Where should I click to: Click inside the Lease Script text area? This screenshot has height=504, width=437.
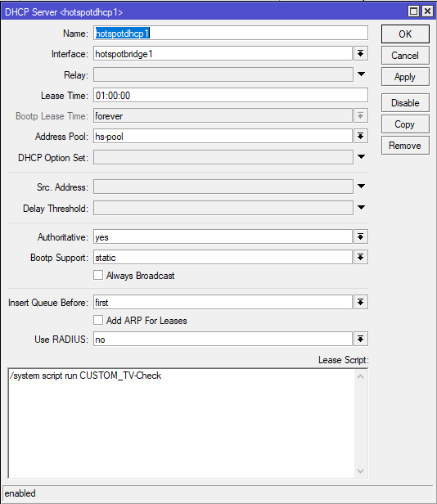(x=182, y=423)
